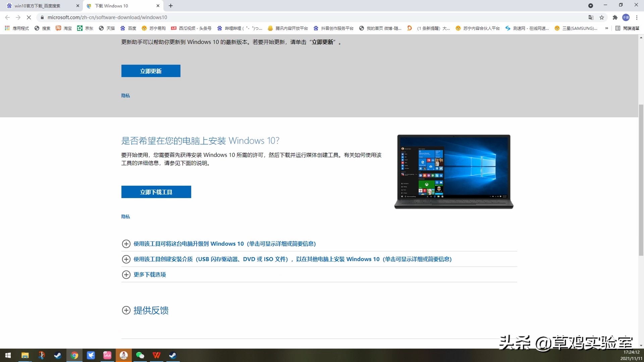Open the 京东 (JD) bookmark

click(89, 28)
